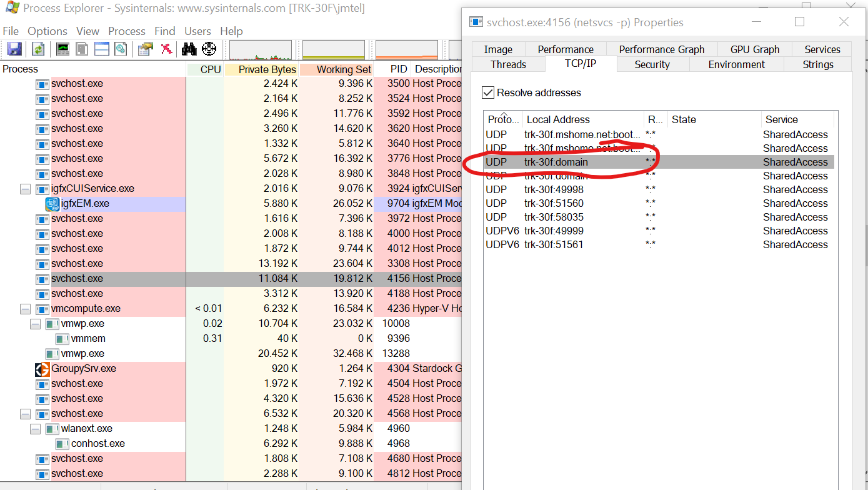Open the File menu

click(11, 31)
